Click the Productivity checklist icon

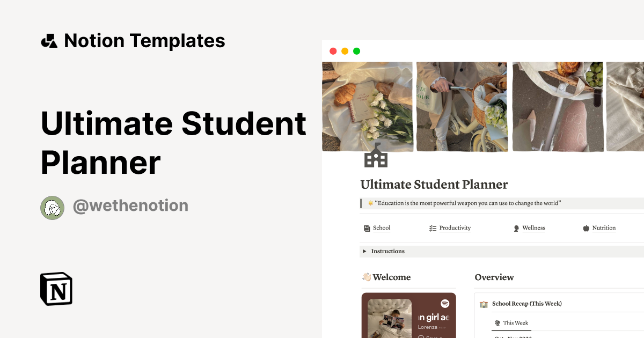point(432,227)
